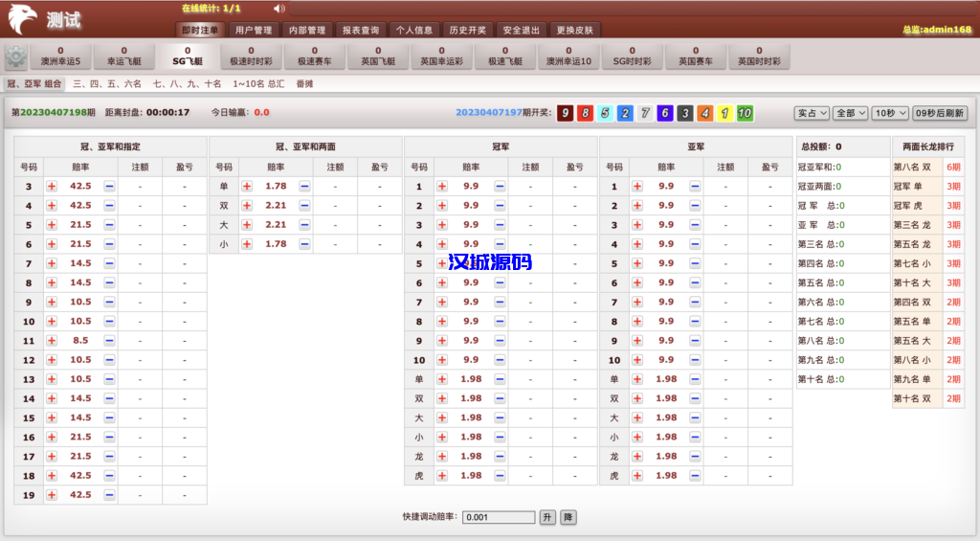Image resolution: width=980 pixels, height=541 pixels.
Task: Open the 历史开奖 menu
Action: 467,30
